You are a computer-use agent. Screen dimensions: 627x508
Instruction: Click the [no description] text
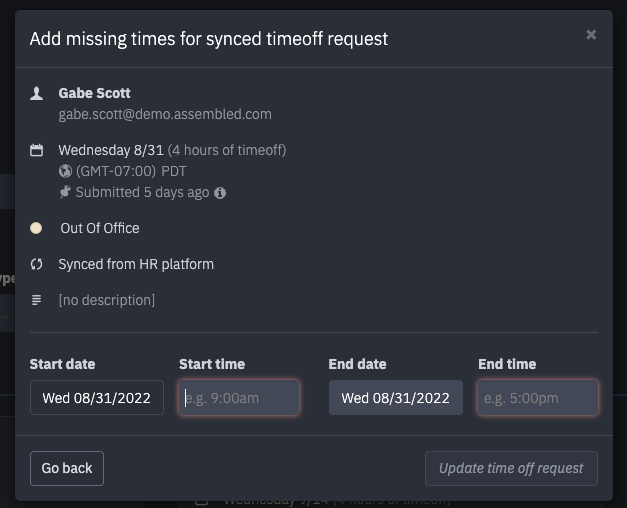[x=107, y=300]
